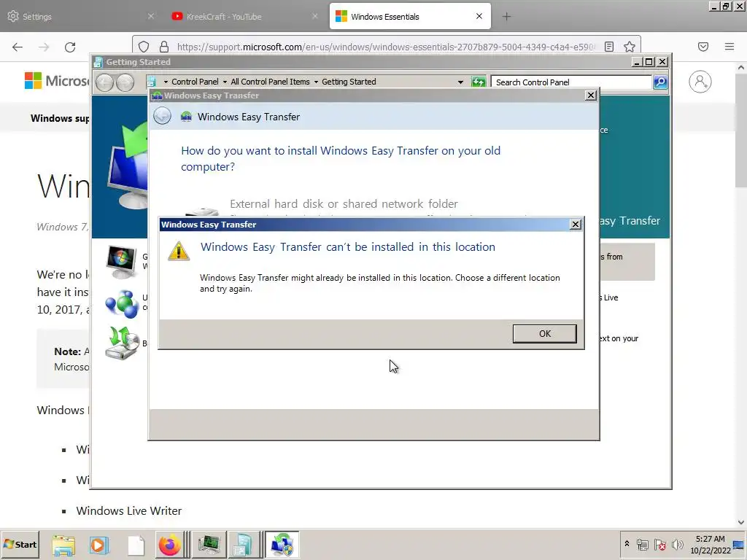Click the colored spheres personalization icon
Image resolution: width=747 pixels, height=560 pixels.
pyautogui.click(x=122, y=303)
